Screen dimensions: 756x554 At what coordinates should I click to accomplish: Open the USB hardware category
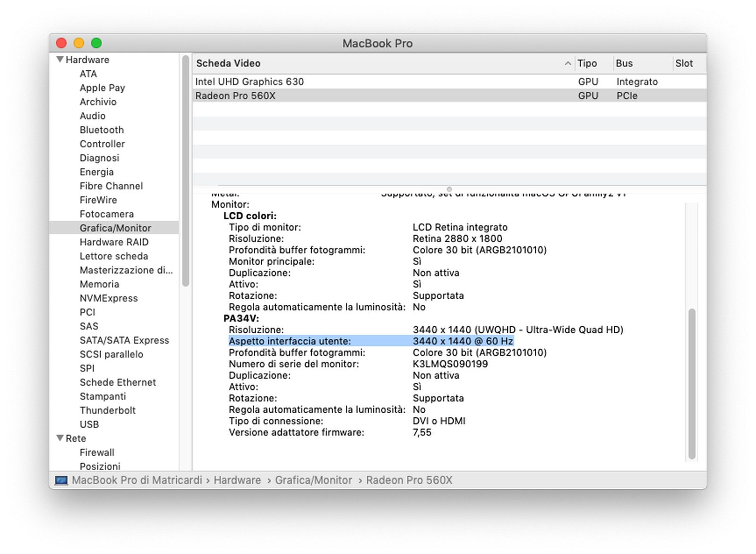coord(89,424)
